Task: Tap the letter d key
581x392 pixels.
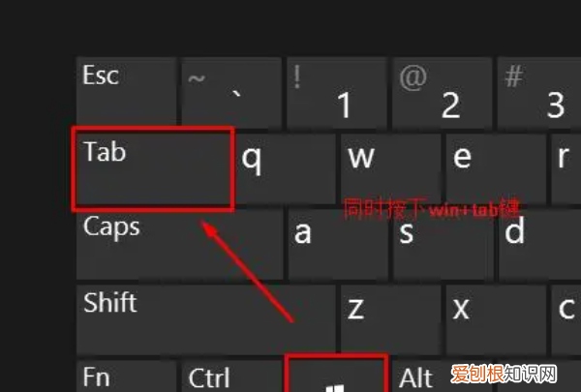Action: pos(540,245)
